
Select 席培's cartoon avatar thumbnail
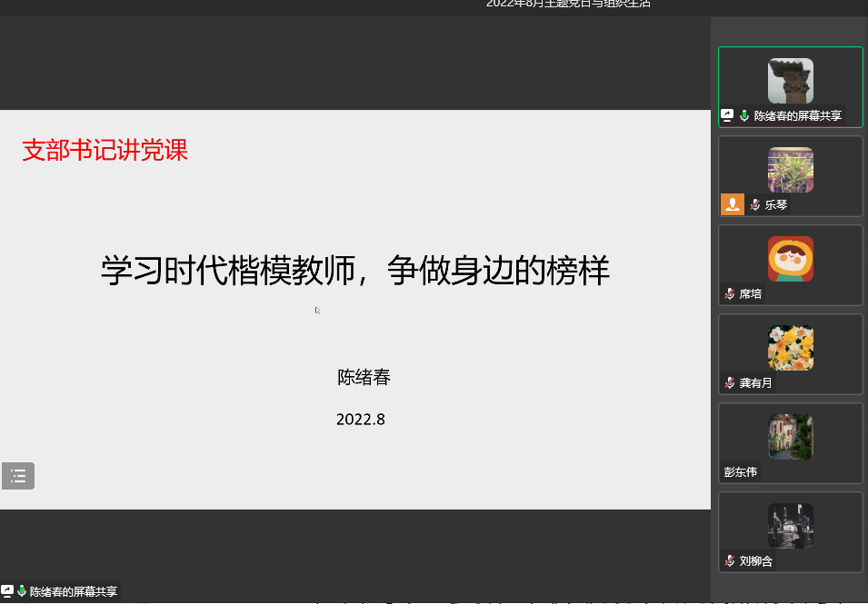(790, 259)
